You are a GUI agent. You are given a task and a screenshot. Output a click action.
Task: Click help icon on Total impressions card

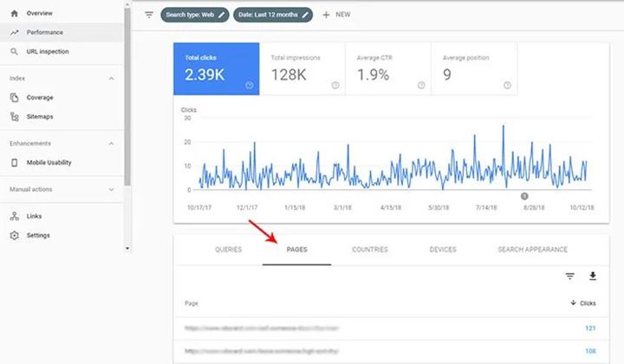click(x=335, y=85)
